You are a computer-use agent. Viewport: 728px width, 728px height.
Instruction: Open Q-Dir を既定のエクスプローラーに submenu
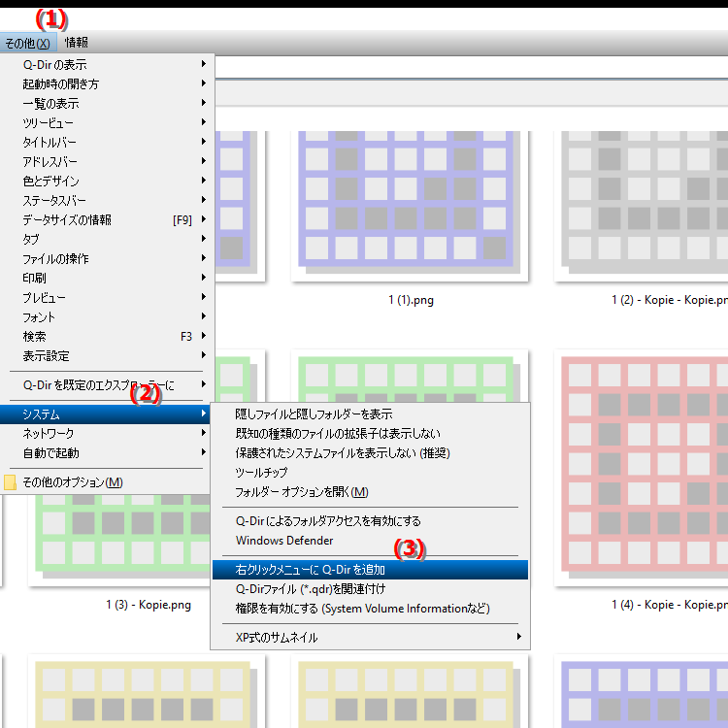coord(106,385)
